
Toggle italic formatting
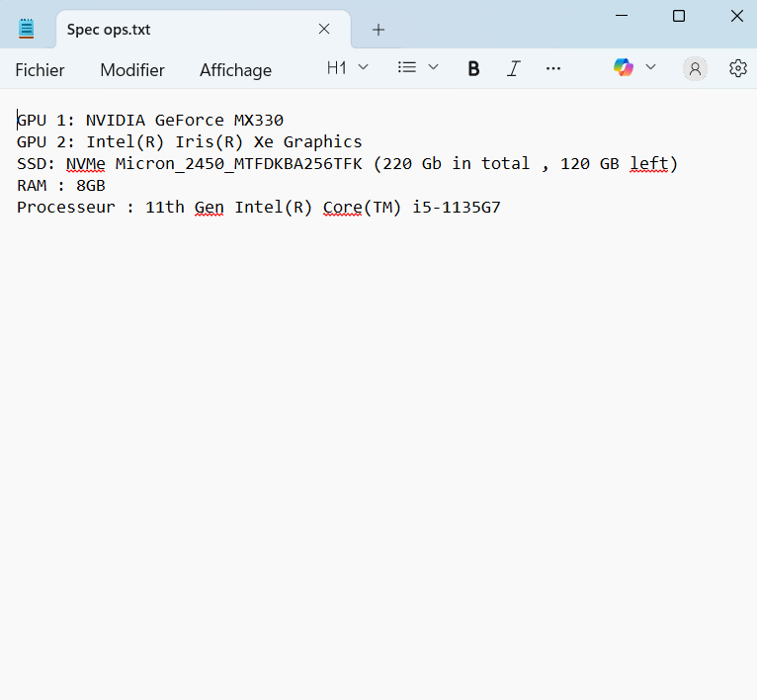pos(514,68)
